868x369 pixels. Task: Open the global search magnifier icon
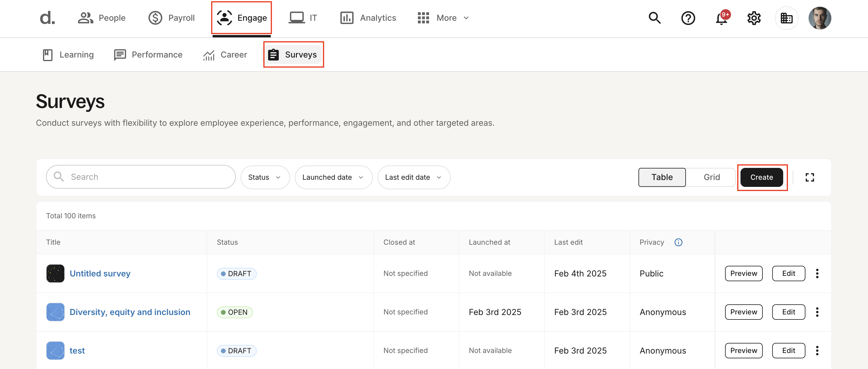(x=654, y=18)
